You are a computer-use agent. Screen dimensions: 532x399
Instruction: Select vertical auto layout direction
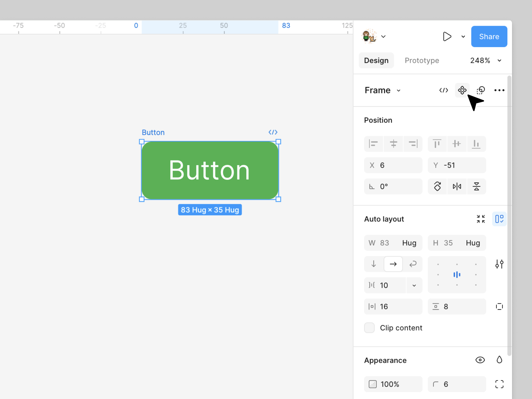374,264
